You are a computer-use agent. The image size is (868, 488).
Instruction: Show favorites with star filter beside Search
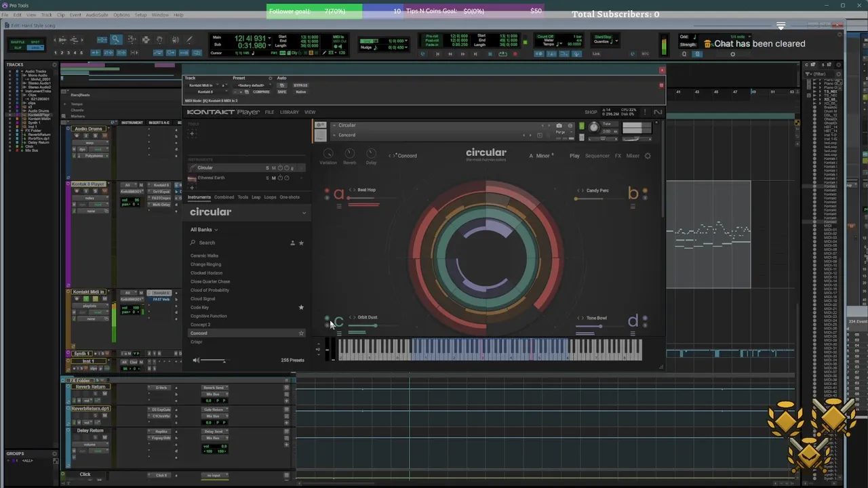point(301,243)
